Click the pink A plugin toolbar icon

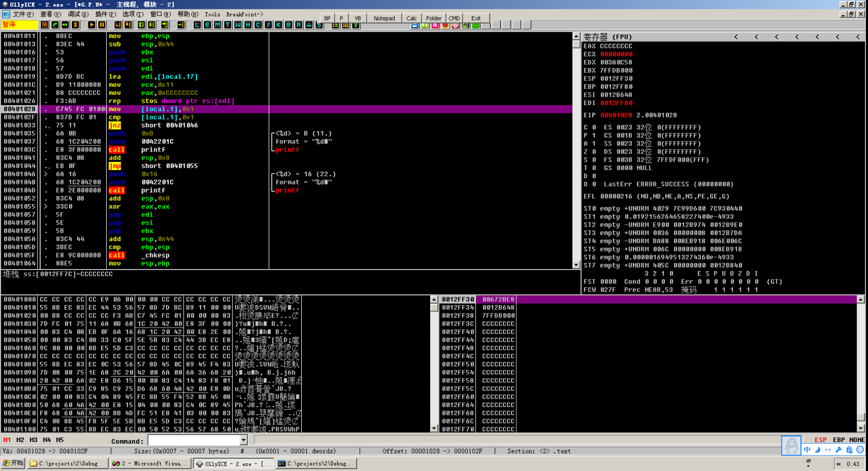pyautogui.click(x=435, y=25)
